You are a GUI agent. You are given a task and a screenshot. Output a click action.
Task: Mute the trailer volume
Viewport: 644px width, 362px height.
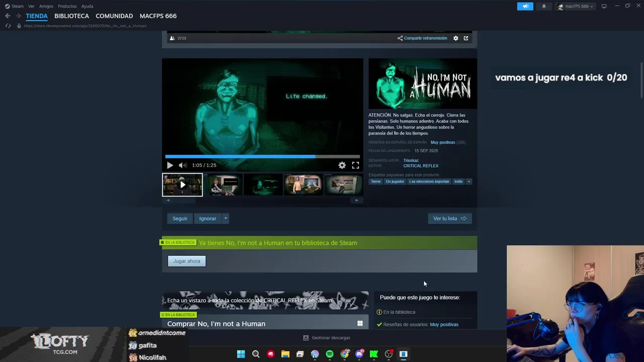click(x=183, y=165)
